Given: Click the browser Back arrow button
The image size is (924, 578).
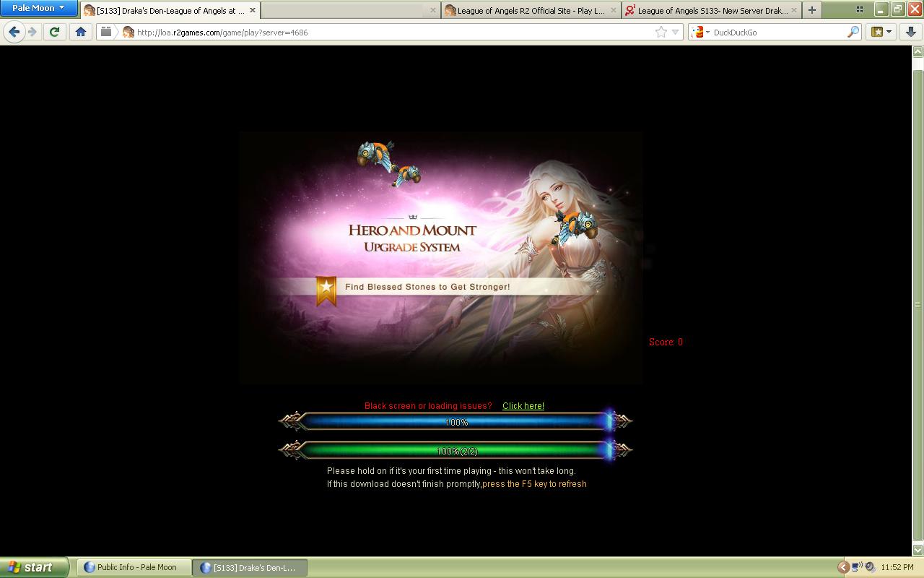Looking at the screenshot, I should pos(14,32).
